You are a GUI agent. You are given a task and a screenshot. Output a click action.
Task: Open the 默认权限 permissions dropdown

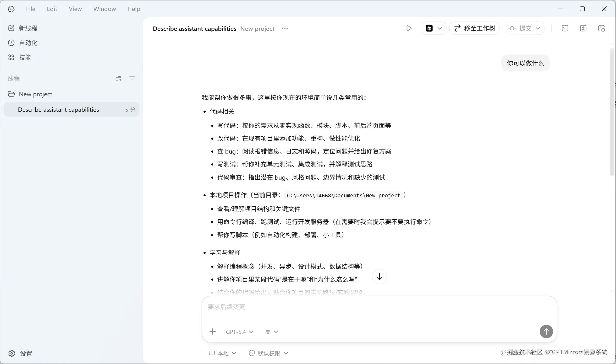coord(268,353)
